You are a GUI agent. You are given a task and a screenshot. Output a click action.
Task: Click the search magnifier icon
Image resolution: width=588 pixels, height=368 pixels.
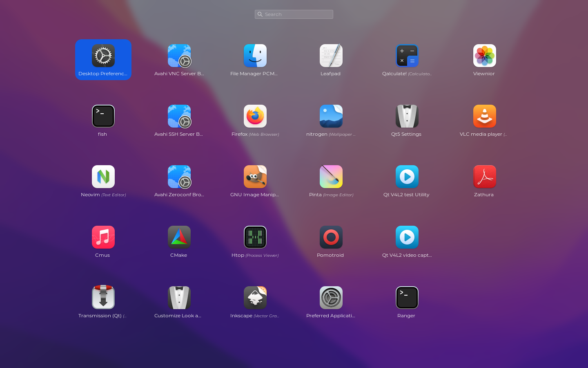(x=260, y=14)
